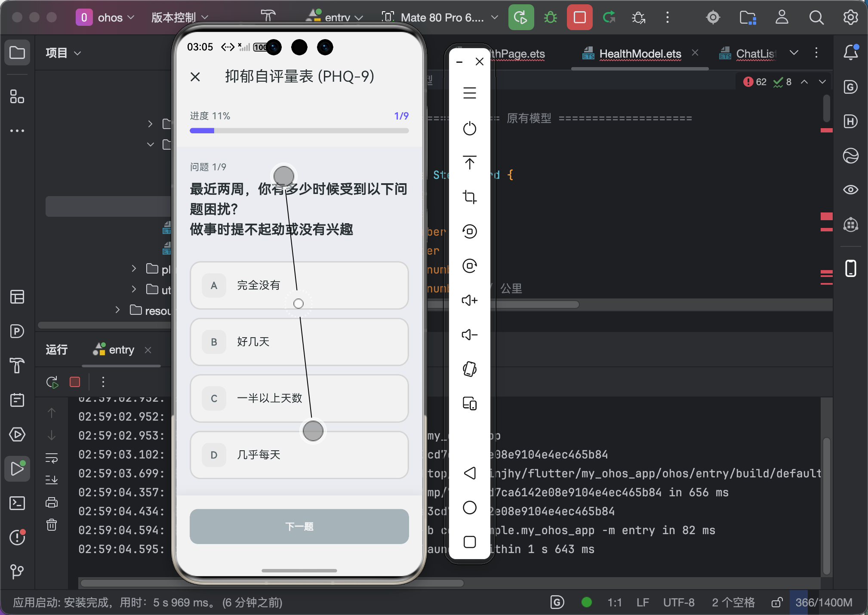Viewport: 868px width, 615px height.
Task: Click the editor horizontal scrollbar
Action: [x=503, y=304]
